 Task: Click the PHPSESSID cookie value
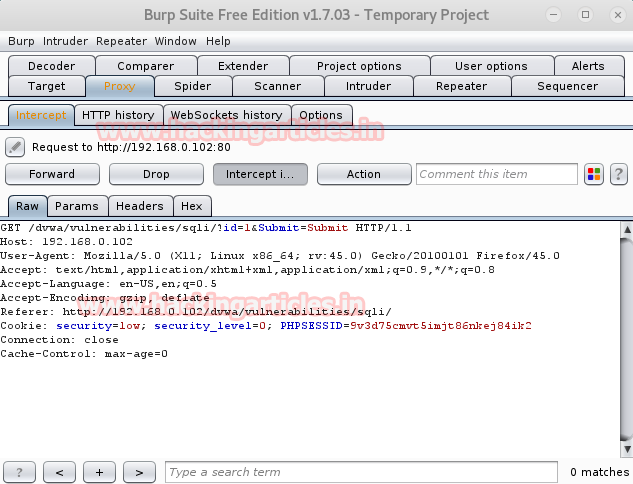point(440,326)
